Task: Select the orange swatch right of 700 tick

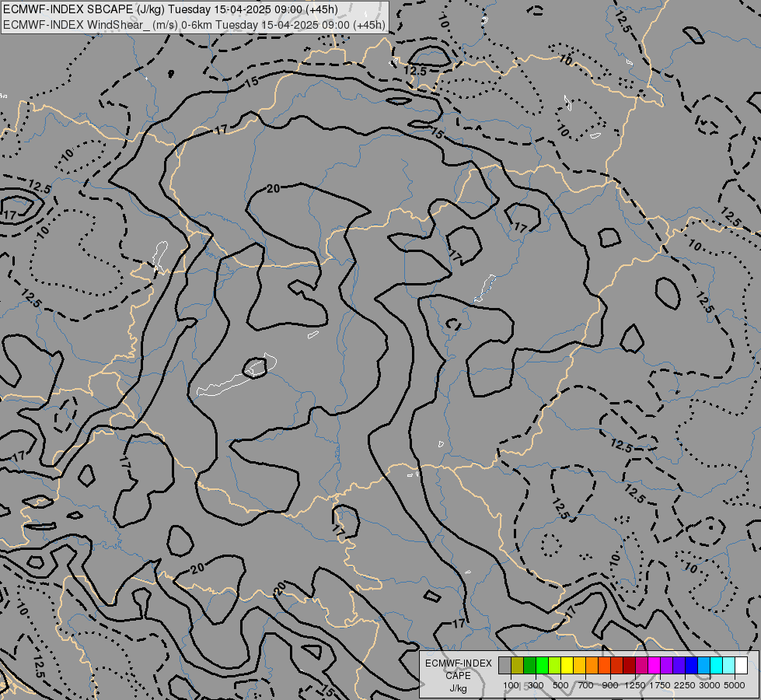Action: point(592,666)
